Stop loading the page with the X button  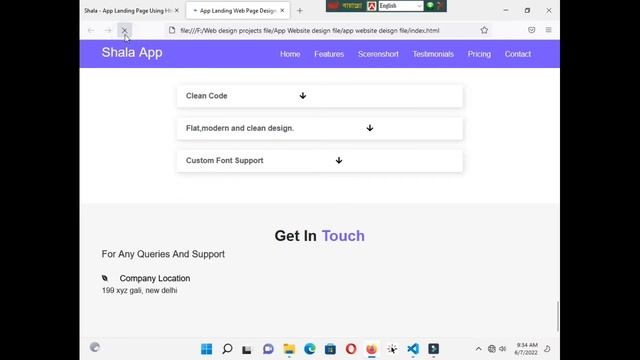[x=124, y=30]
